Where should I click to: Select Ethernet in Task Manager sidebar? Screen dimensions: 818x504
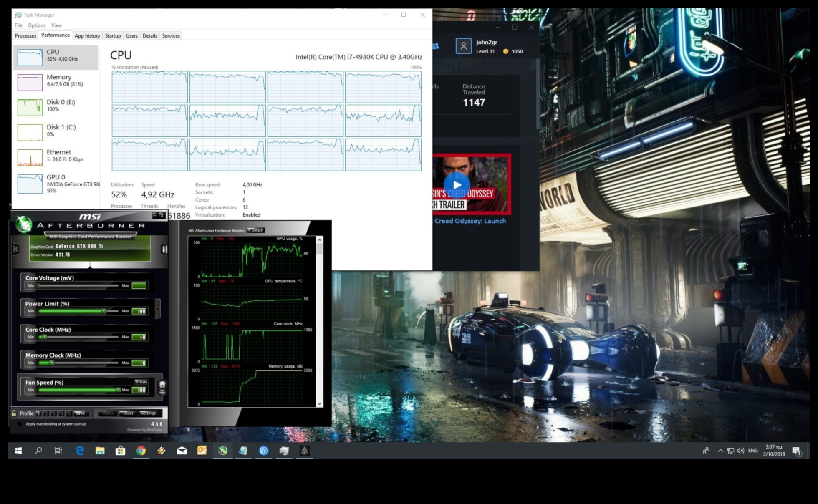(x=54, y=155)
